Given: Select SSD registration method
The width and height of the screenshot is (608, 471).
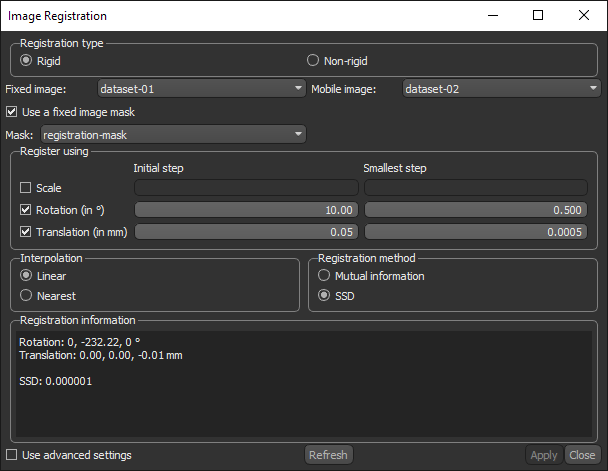Looking at the screenshot, I should (x=324, y=296).
